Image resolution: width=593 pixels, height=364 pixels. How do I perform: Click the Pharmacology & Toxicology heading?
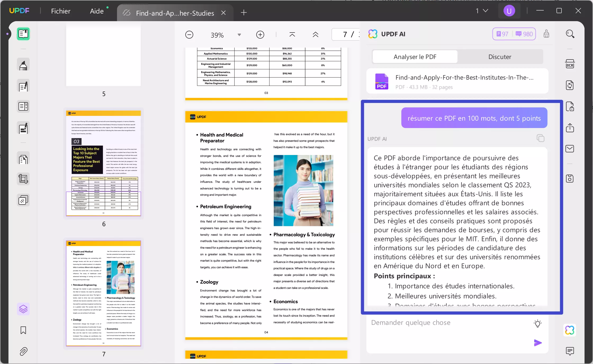(304, 235)
